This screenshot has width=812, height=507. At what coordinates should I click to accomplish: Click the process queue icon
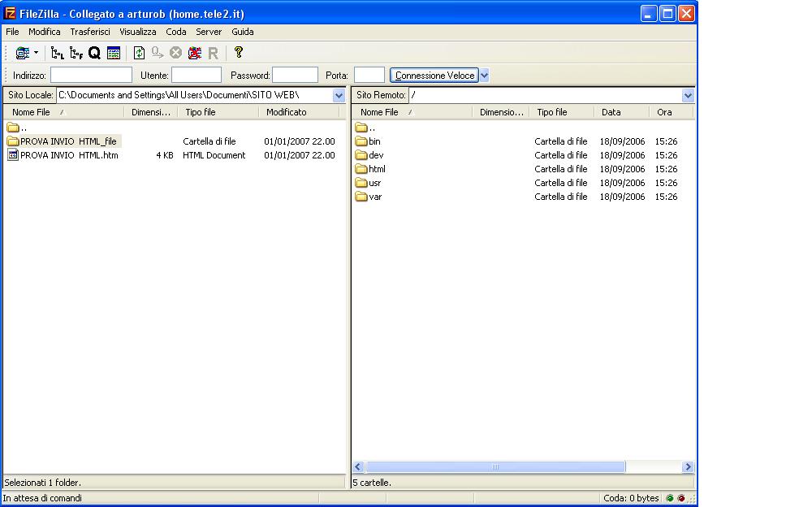tap(158, 53)
